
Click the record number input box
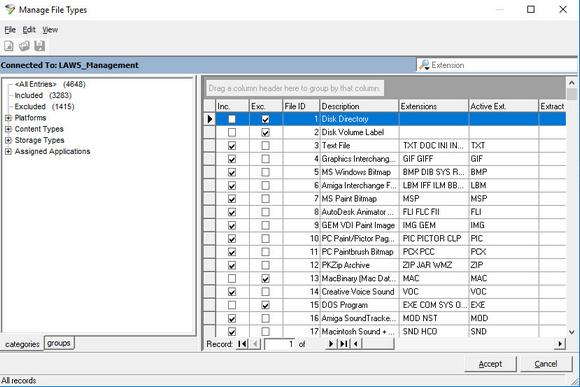pyautogui.click(x=280, y=344)
